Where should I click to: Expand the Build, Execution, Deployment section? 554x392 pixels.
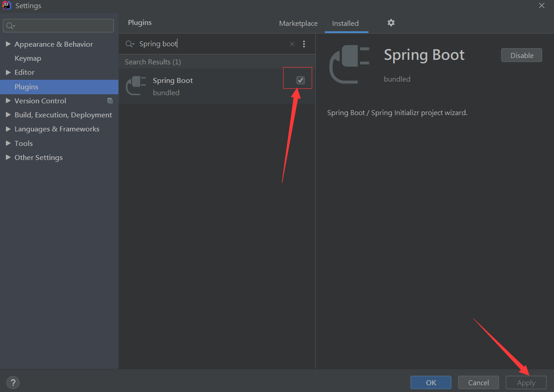pos(8,115)
